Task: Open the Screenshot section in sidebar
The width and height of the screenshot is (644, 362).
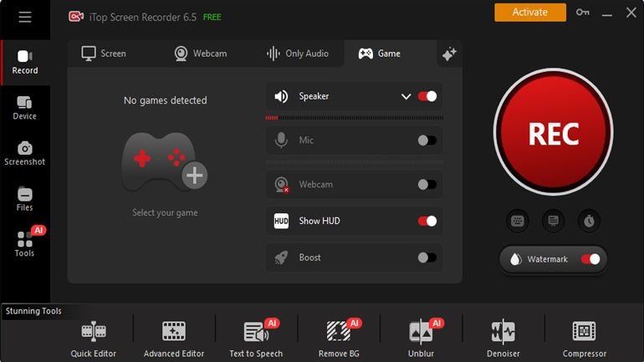Action: click(24, 154)
